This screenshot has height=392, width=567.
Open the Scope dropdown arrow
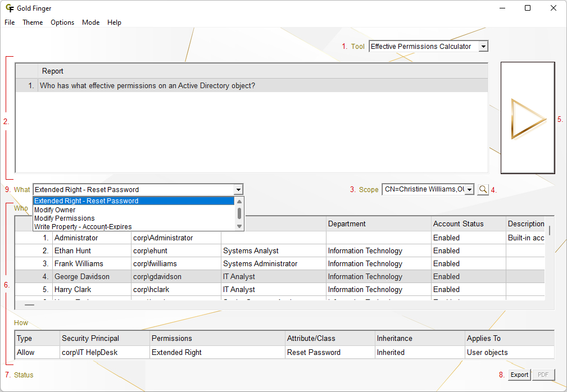(x=469, y=189)
